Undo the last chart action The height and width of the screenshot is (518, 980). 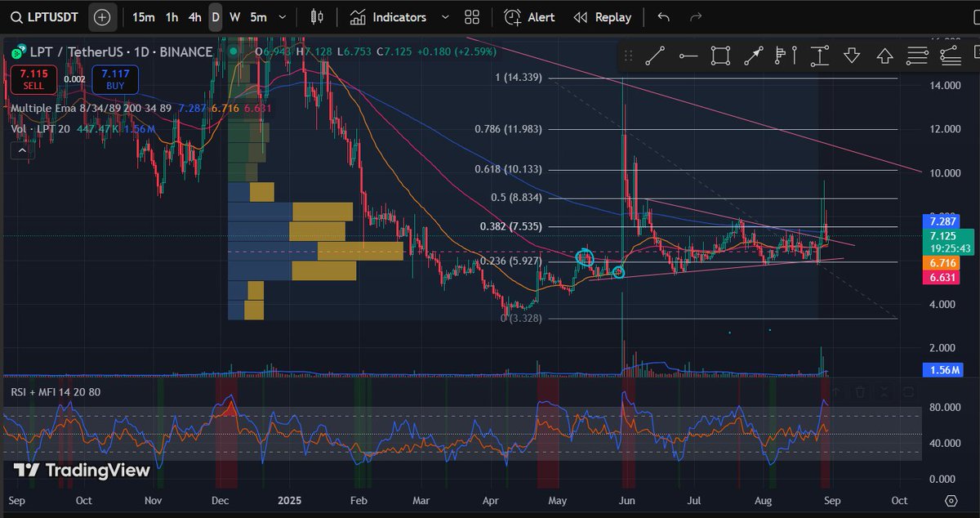point(663,17)
